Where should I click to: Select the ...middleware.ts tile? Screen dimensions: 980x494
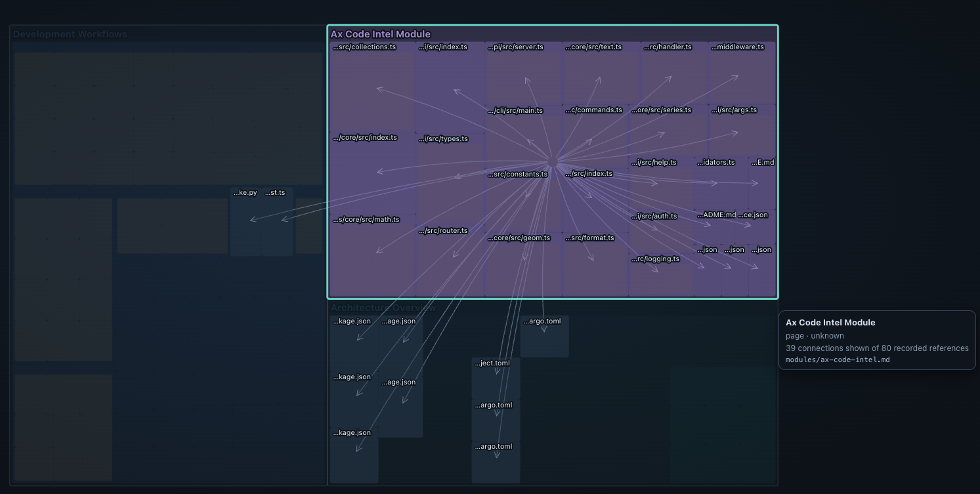click(x=742, y=73)
